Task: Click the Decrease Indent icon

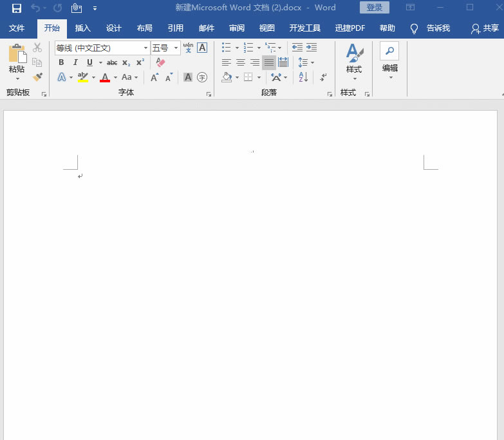Action: click(x=297, y=48)
